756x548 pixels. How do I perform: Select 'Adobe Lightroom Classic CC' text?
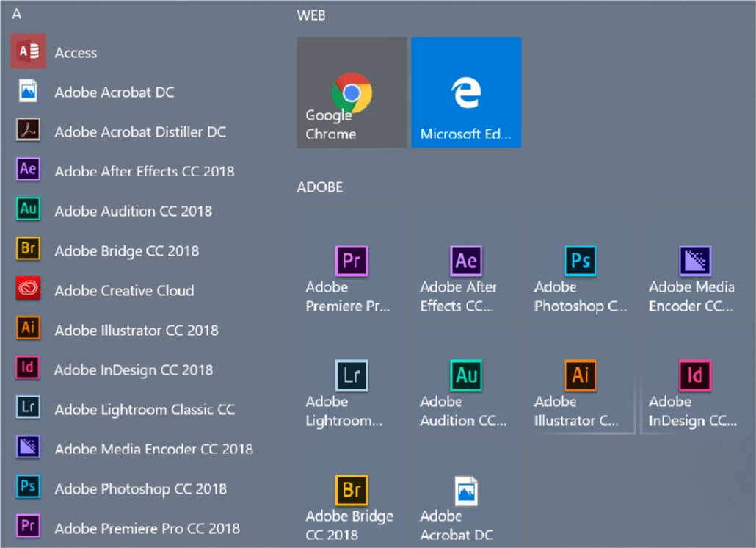click(x=145, y=410)
